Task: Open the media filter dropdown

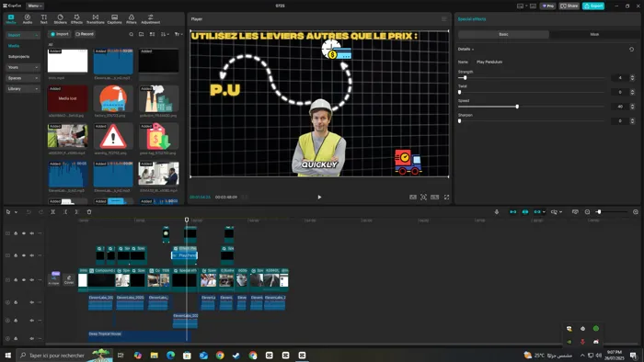Action: 178,34
